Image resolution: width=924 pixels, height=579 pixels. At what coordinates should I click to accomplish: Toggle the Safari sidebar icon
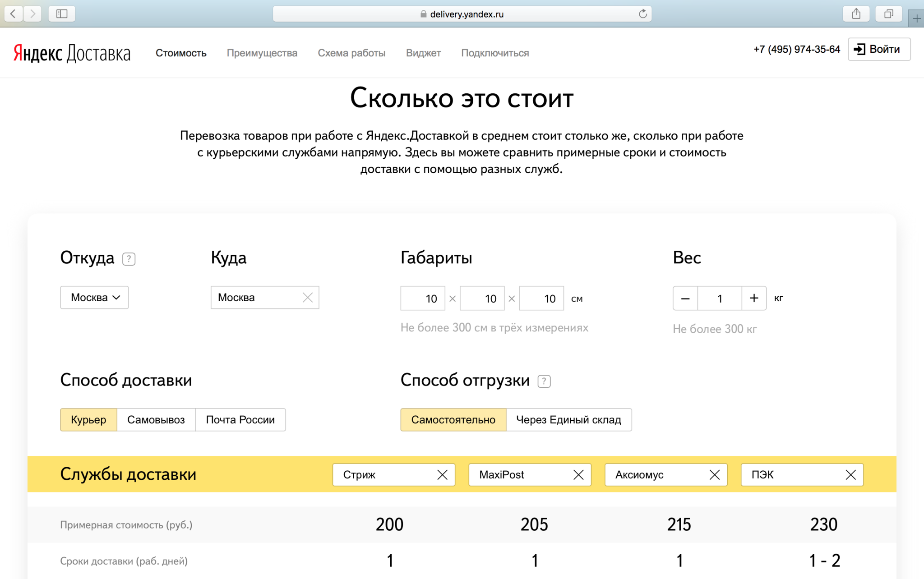[62, 14]
